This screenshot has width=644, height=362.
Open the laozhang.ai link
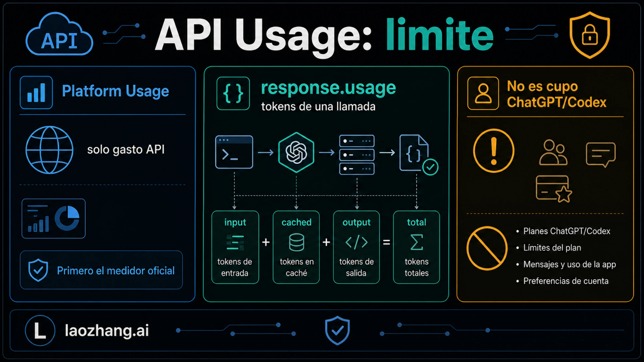tap(107, 330)
